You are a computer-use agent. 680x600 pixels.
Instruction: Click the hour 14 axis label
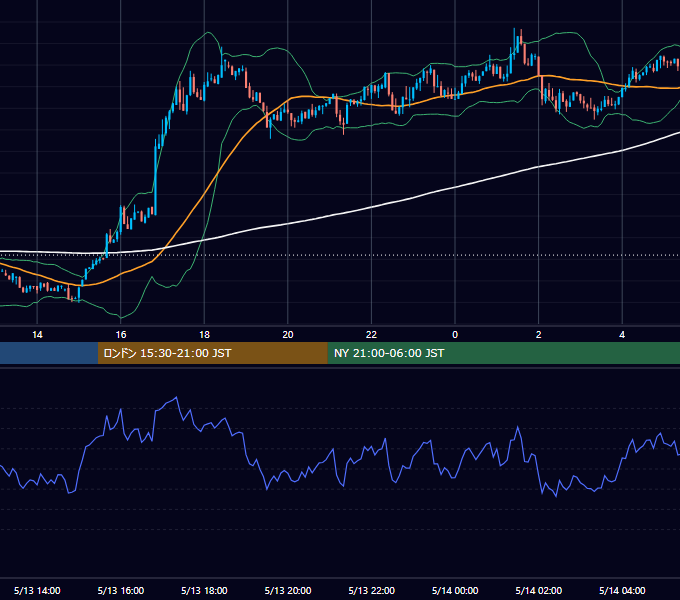point(37,335)
